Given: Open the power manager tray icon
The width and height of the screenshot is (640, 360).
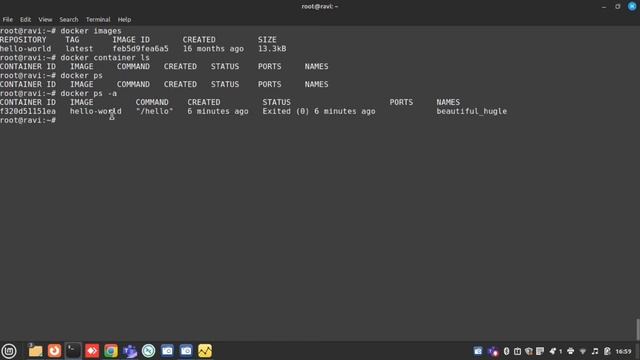Looking at the screenshot, I should (607, 351).
